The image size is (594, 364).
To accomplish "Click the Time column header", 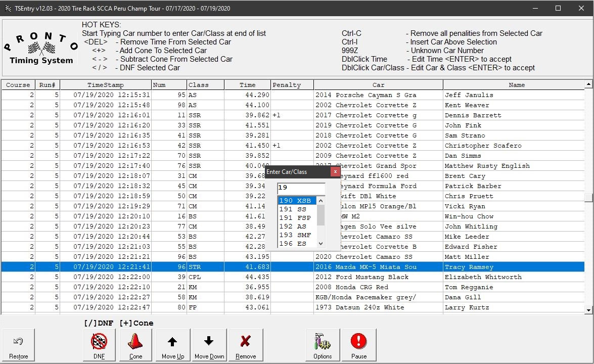I will point(247,85).
